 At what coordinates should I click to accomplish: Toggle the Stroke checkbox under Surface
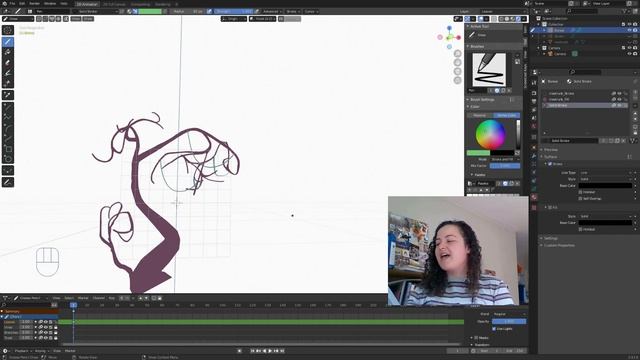[x=550, y=164]
